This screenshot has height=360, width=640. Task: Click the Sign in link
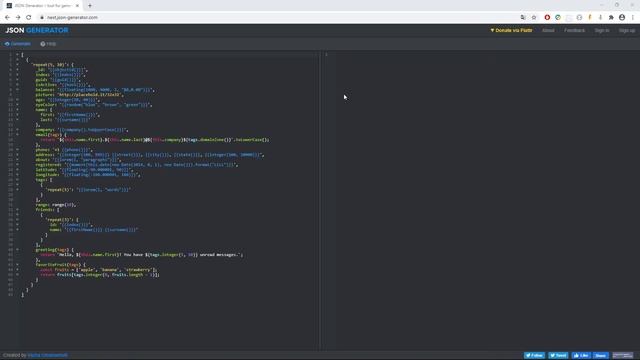coord(602,30)
